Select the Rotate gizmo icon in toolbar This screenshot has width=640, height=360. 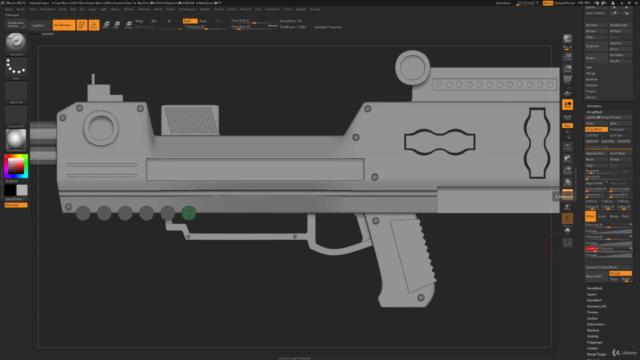(128, 25)
